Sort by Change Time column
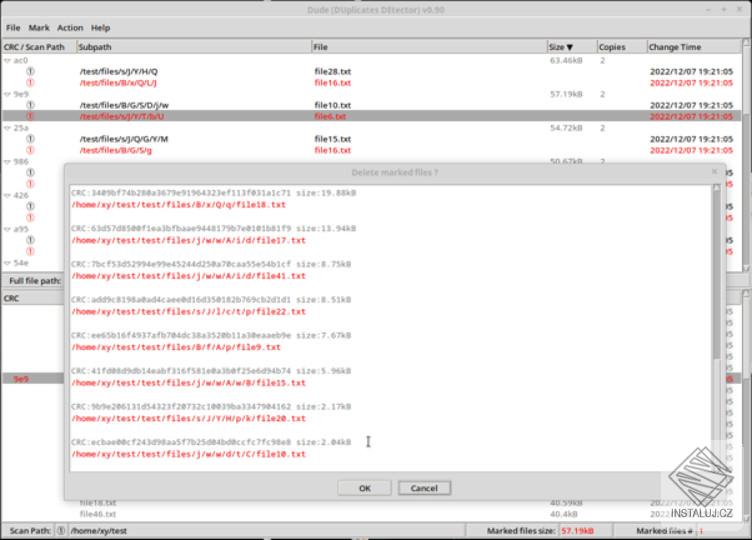The height and width of the screenshot is (540, 752). 693,47
